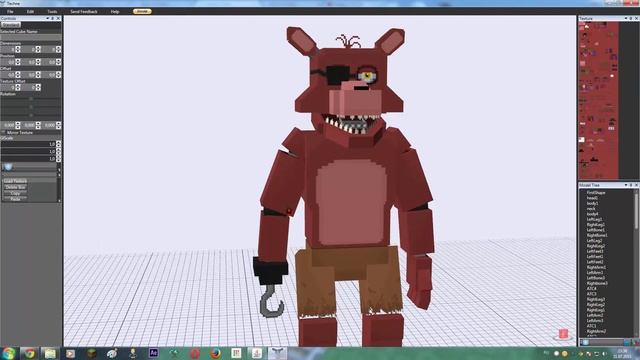Image resolution: width=640 pixels, height=360 pixels.
Task: Select RightBone3 in Model Tree
Action: [x=597, y=283]
